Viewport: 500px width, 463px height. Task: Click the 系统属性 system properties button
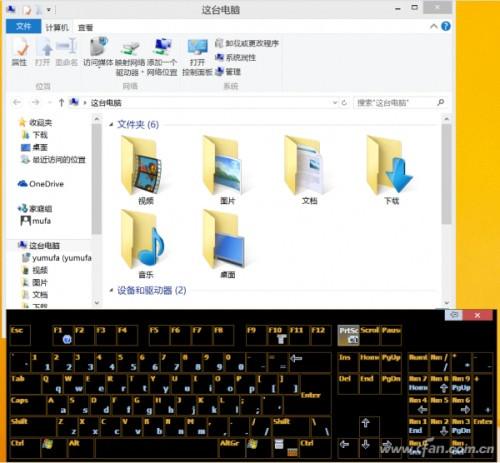point(236,58)
